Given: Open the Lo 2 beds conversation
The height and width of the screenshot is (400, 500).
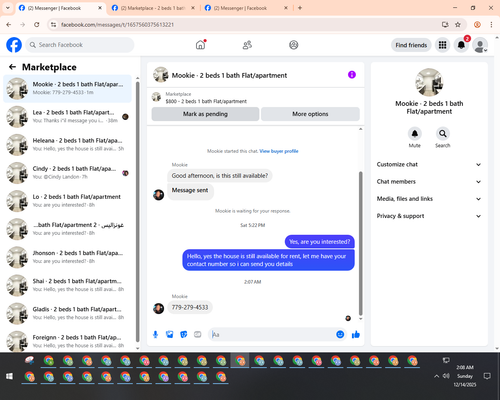Looking at the screenshot, I should (x=67, y=201).
